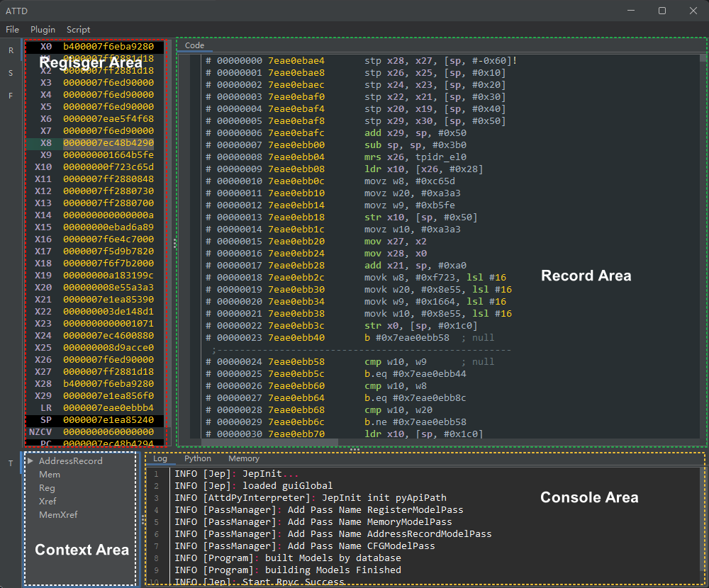The height and width of the screenshot is (588, 709).
Task: Select code line 00000018 movk w8, #0xf723
Action: (357, 278)
